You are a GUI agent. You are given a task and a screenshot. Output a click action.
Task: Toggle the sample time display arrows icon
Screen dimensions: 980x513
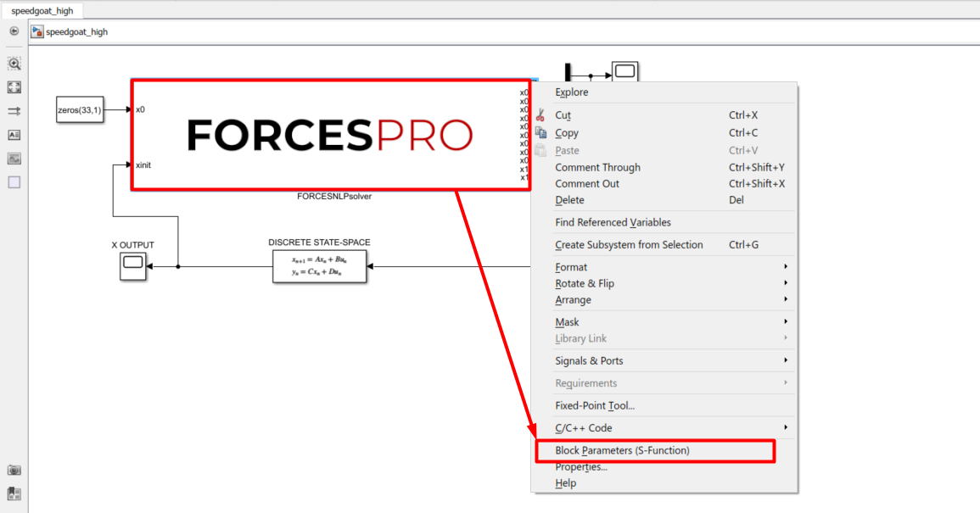(x=14, y=111)
